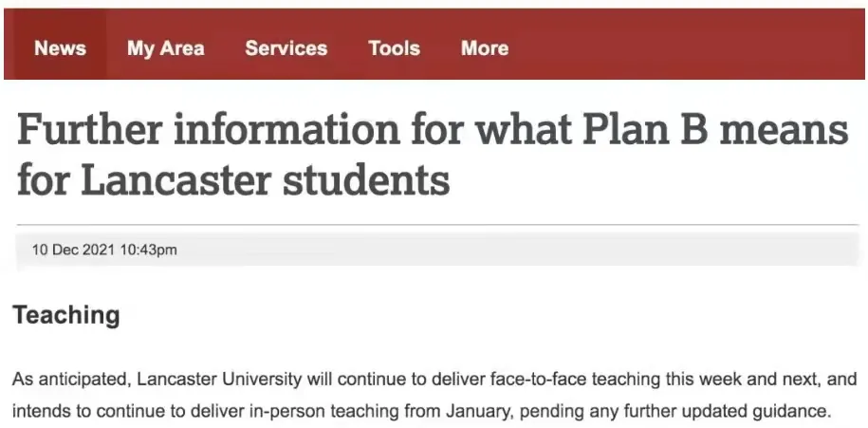Select Services in the navigation bar
Screen dimensions: 868x428
coord(286,48)
